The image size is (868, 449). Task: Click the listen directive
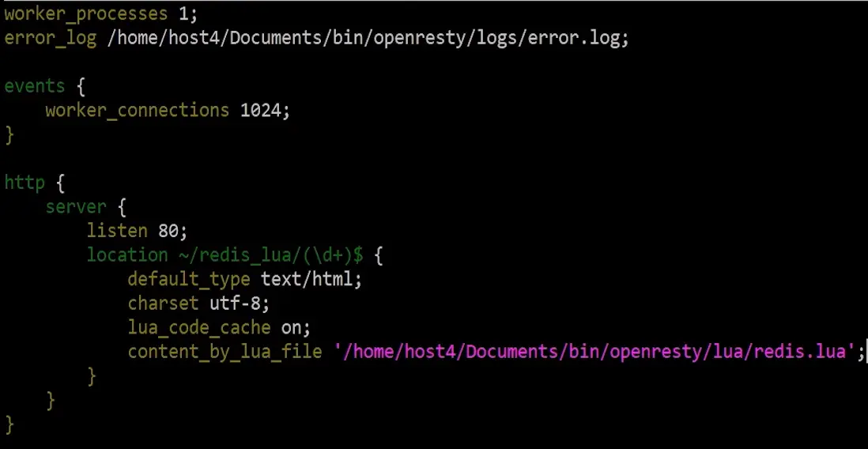pyautogui.click(x=117, y=231)
